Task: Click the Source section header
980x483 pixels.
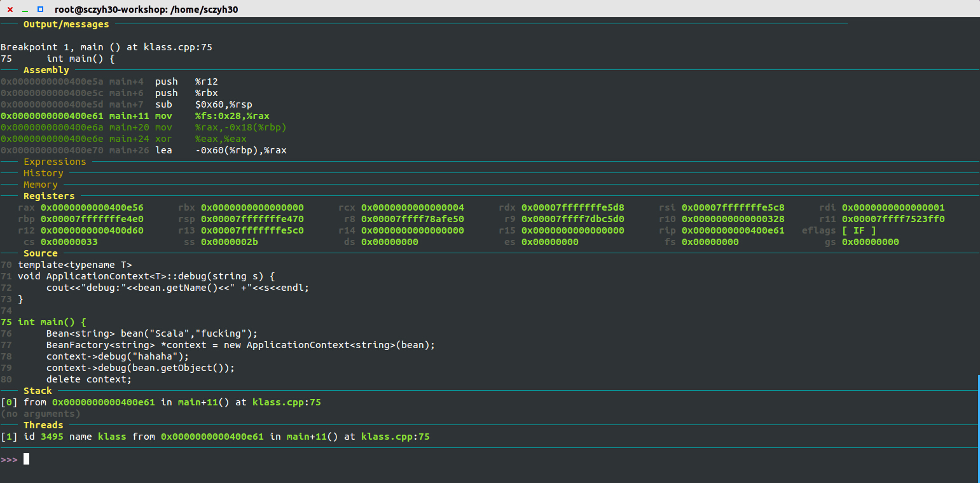Action: (40, 253)
